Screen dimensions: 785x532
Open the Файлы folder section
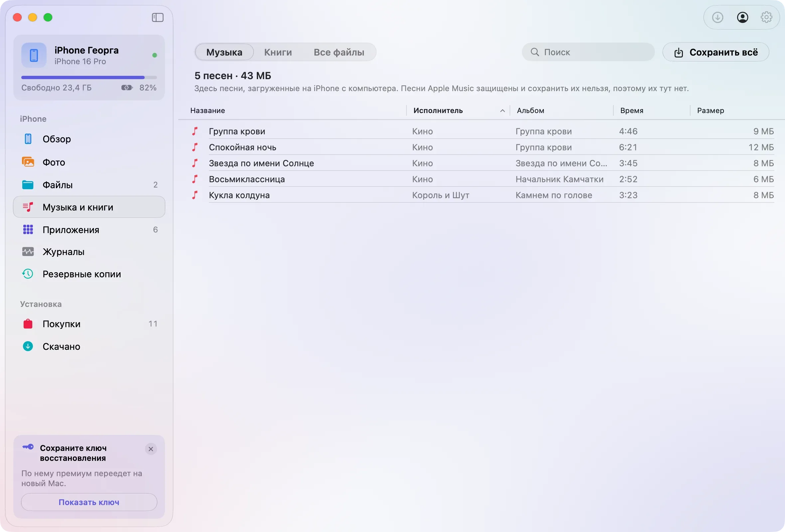click(x=89, y=185)
